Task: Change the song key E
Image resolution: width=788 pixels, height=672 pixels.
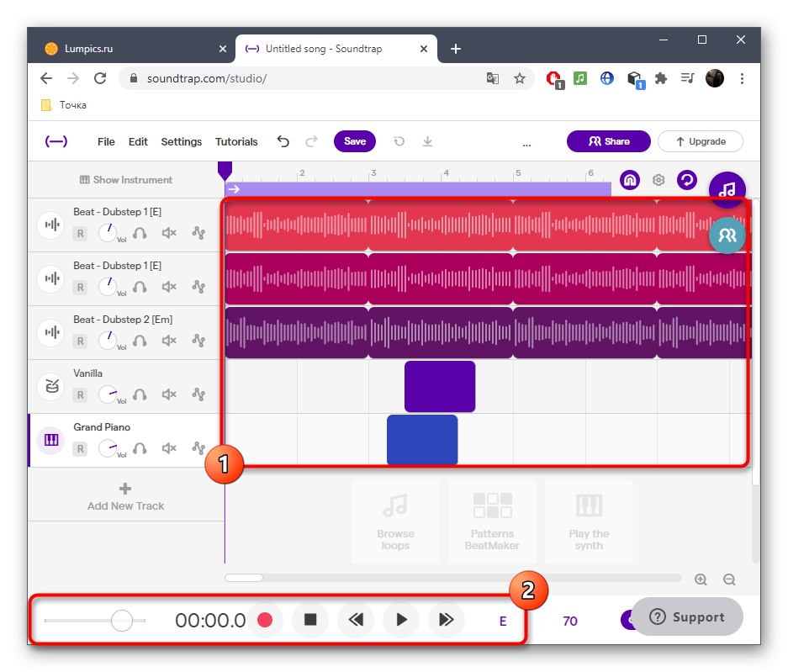Action: coord(503,622)
